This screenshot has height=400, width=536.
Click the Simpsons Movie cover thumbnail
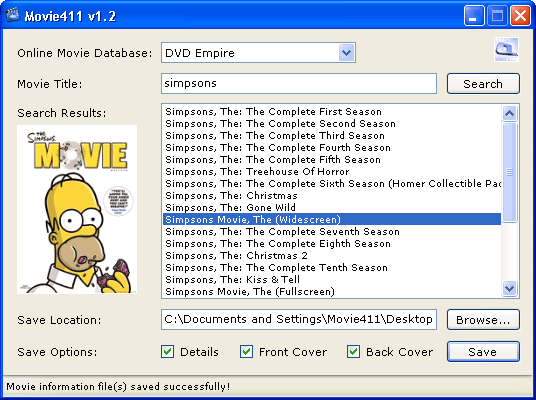(x=77, y=209)
